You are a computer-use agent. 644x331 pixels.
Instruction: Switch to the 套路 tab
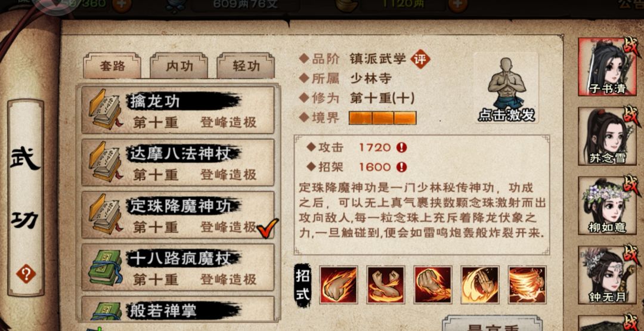coord(112,66)
